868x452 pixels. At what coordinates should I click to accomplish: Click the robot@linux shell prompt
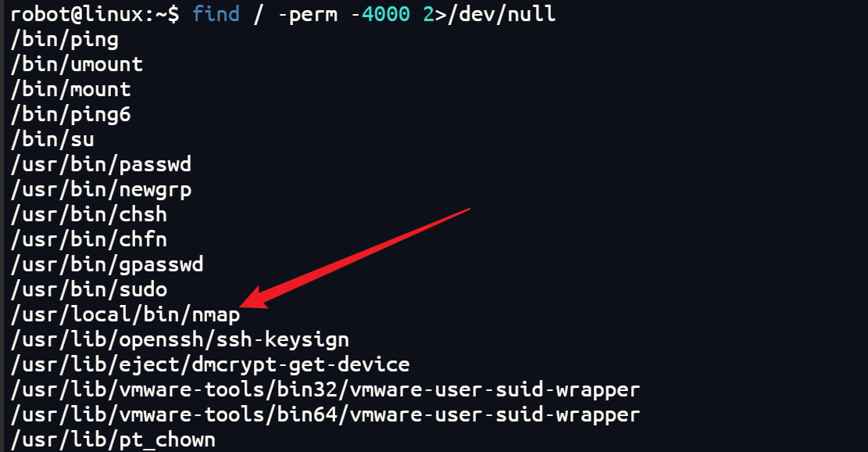tap(95, 14)
